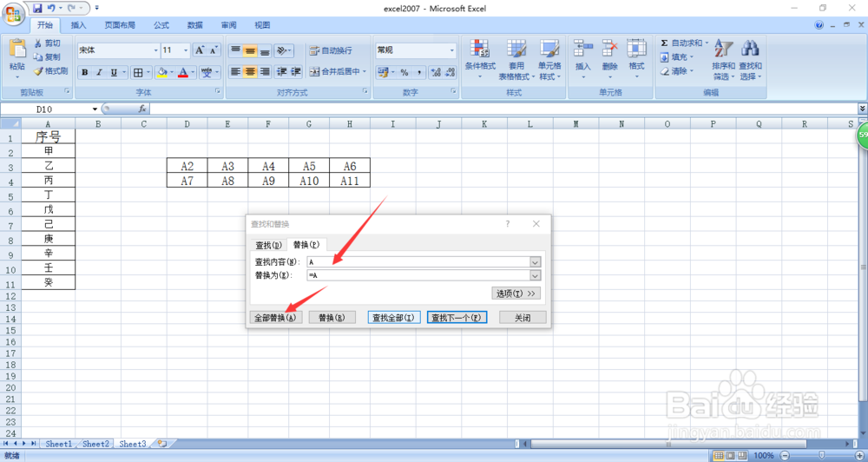Click the Copy (复制) icon
The image size is (868, 462).
point(37,57)
